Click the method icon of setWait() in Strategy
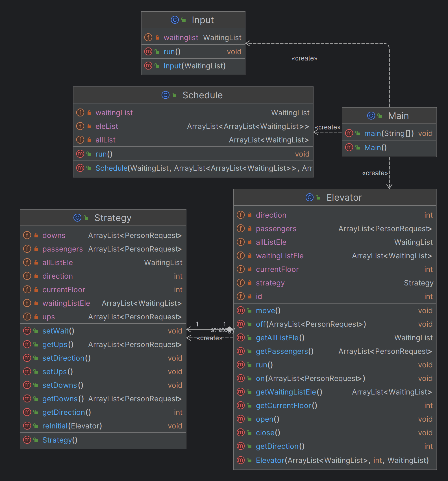This screenshot has height=481, width=448. point(27,331)
